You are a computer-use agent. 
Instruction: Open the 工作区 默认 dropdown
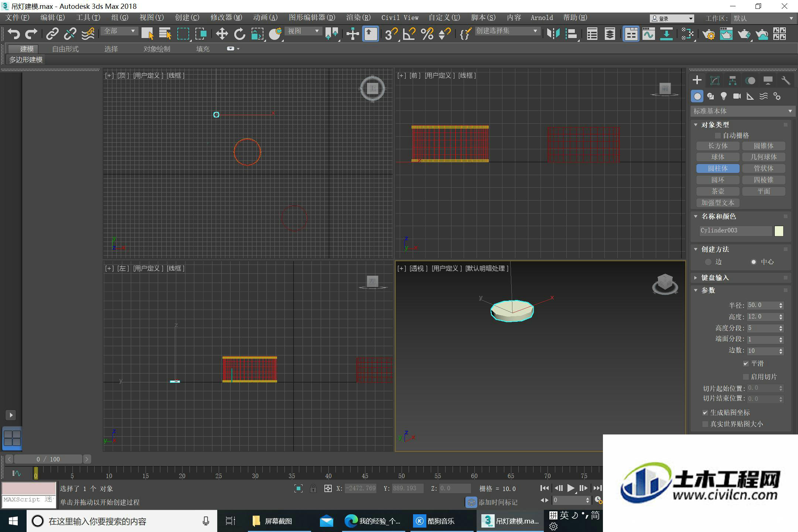[763, 18]
